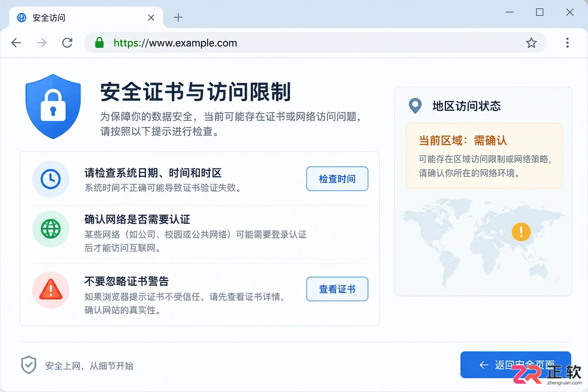Viewport: 588px width, 392px height.
Task: Click the location pin icon beside 地区访问状态
Action: pos(415,106)
